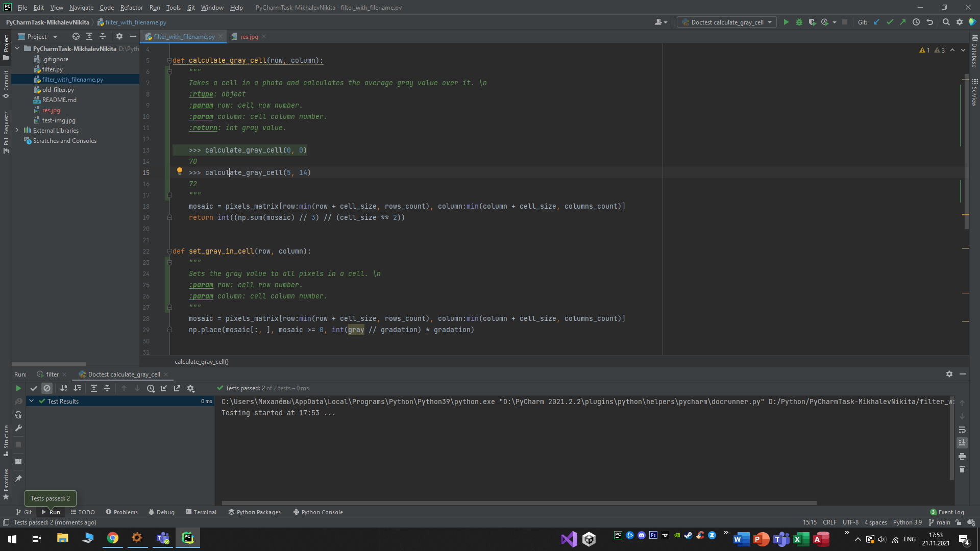Collapse the PyCharmTask-MikhalevNikita project root node
This screenshot has width=980, height=551.
(x=17, y=48)
